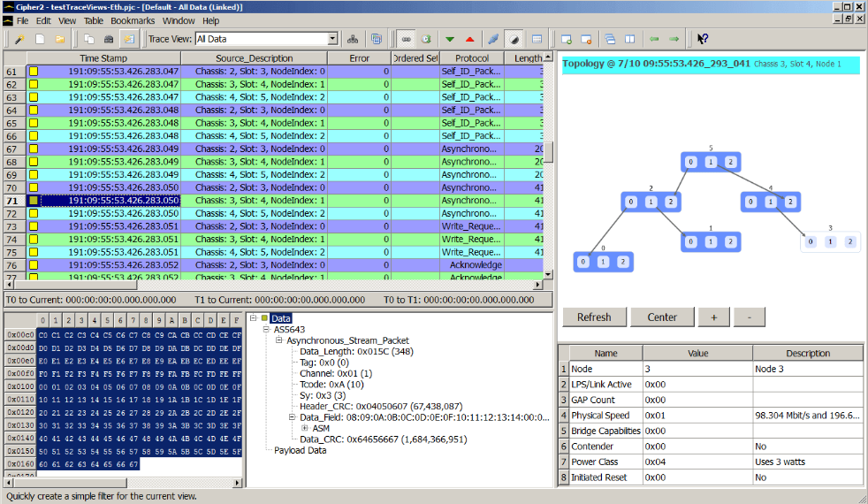Click the topology Refresh button

pos(595,317)
